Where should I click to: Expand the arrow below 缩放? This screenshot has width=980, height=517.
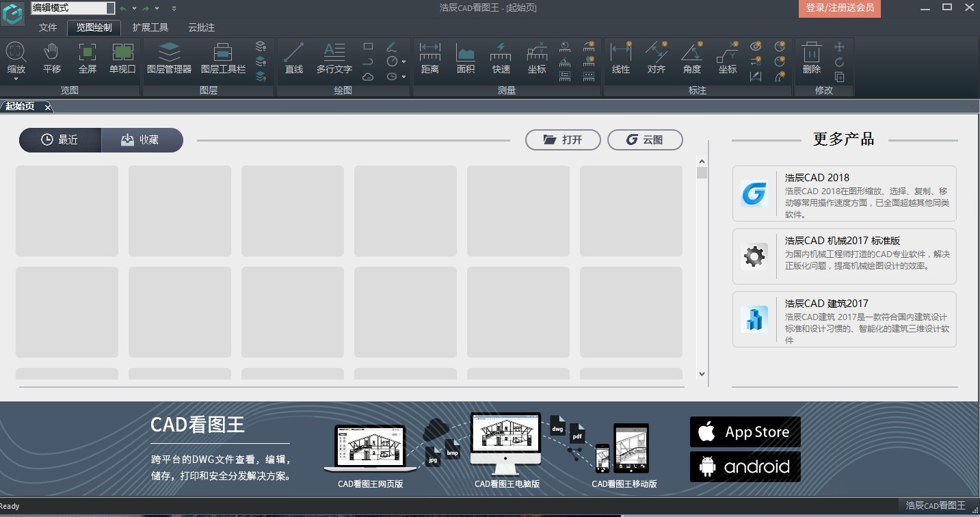[x=16, y=79]
